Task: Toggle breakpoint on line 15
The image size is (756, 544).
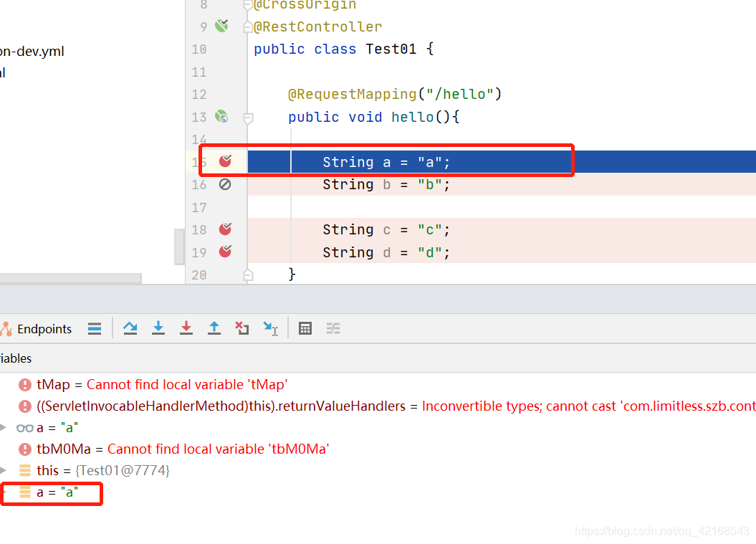Action: point(225,161)
